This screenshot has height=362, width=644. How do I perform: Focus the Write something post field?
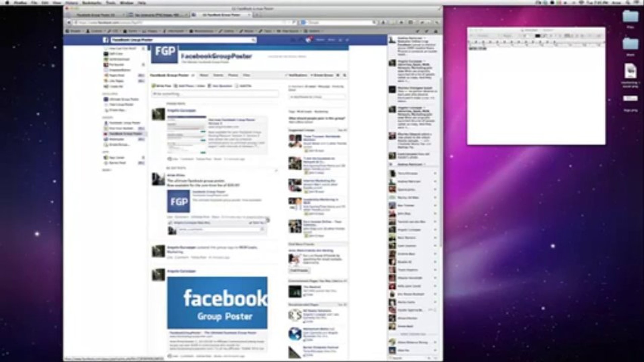(215, 94)
